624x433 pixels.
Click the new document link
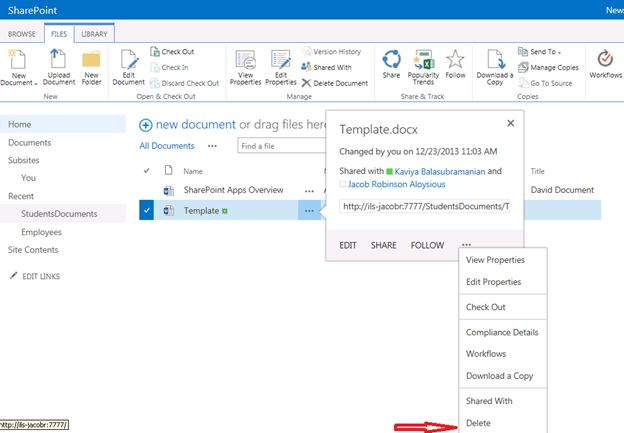[196, 125]
